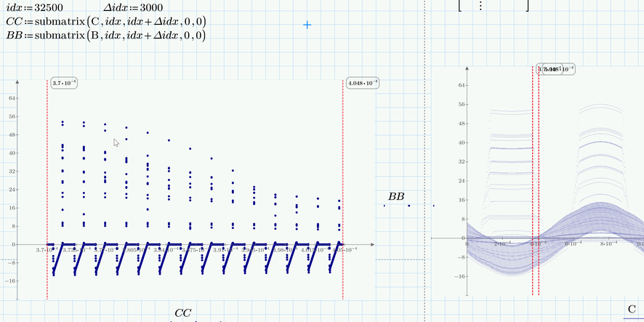
Task: Click the matrix bracket with vertical dots
Action: [494, 6]
